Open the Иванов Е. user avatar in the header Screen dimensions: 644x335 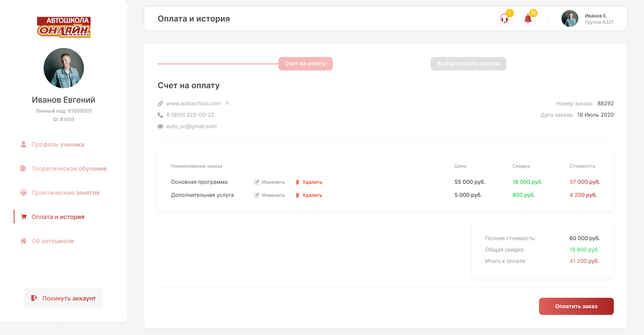coord(570,18)
